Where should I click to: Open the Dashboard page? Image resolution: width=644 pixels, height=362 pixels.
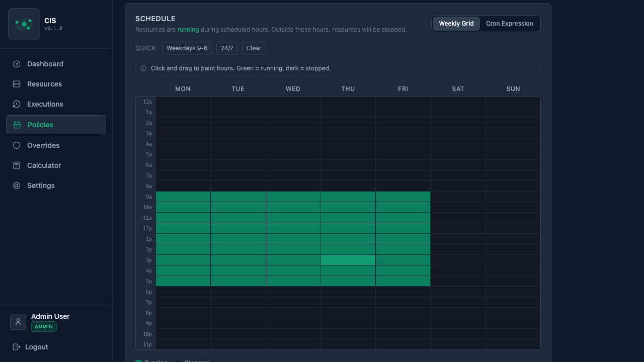[x=56, y=64]
